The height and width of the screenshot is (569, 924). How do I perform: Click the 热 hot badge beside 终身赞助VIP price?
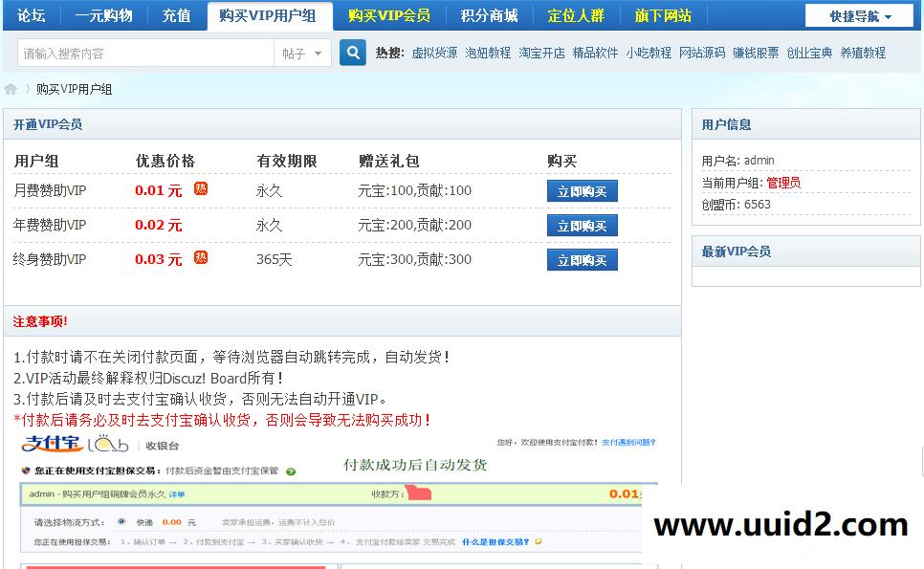pyautogui.click(x=200, y=258)
